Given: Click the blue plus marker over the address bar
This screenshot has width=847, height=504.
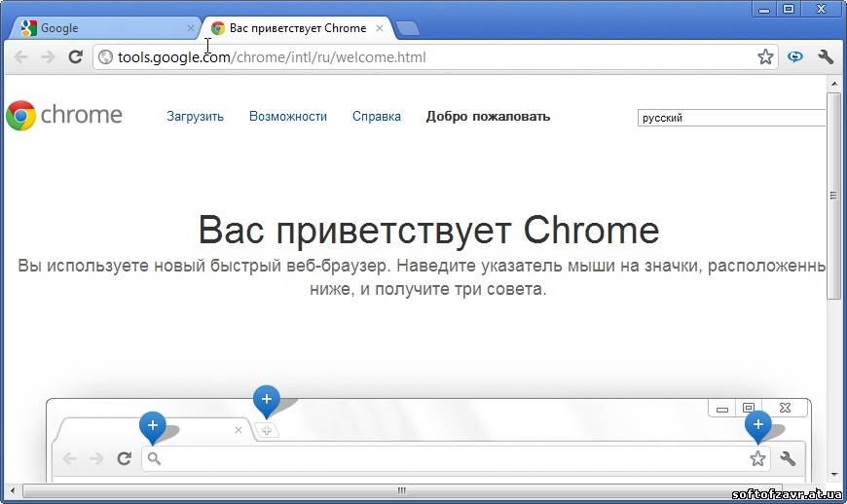Looking at the screenshot, I should (152, 427).
